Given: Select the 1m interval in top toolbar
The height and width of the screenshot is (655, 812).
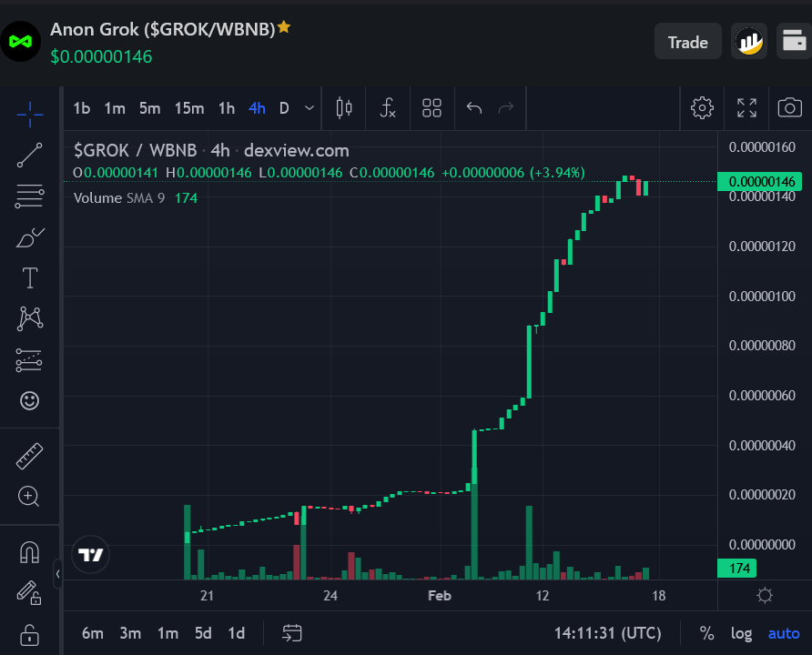Looking at the screenshot, I should click(115, 108).
